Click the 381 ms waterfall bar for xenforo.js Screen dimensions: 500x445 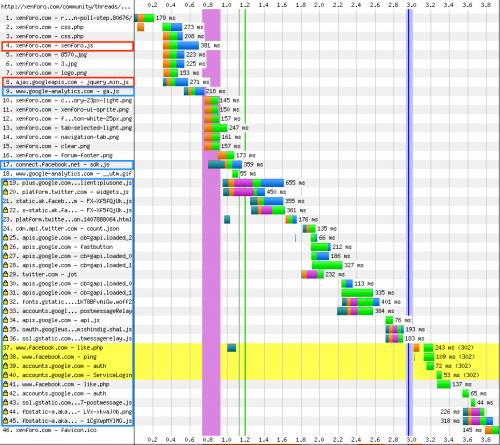(x=181, y=46)
